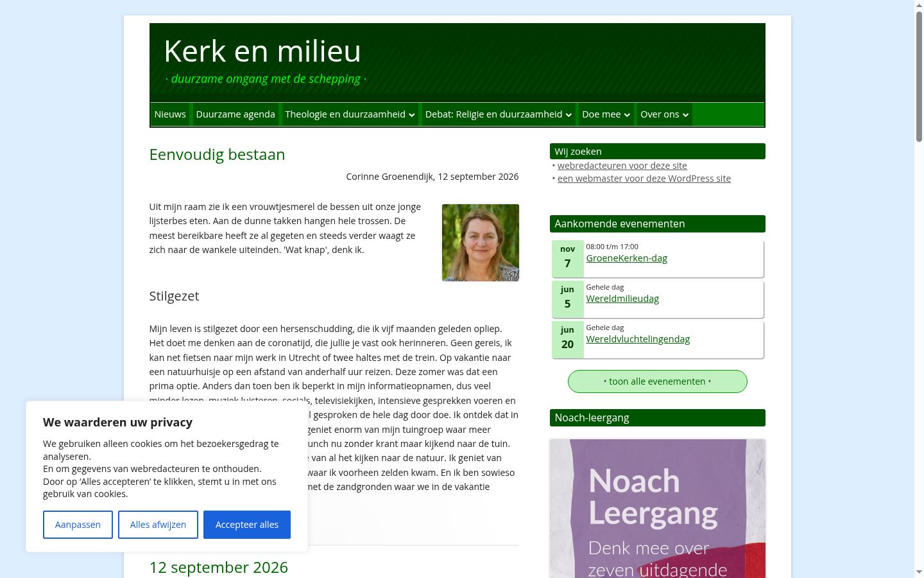
Task: Open the webredacteuren voor deze site link
Action: 622,166
